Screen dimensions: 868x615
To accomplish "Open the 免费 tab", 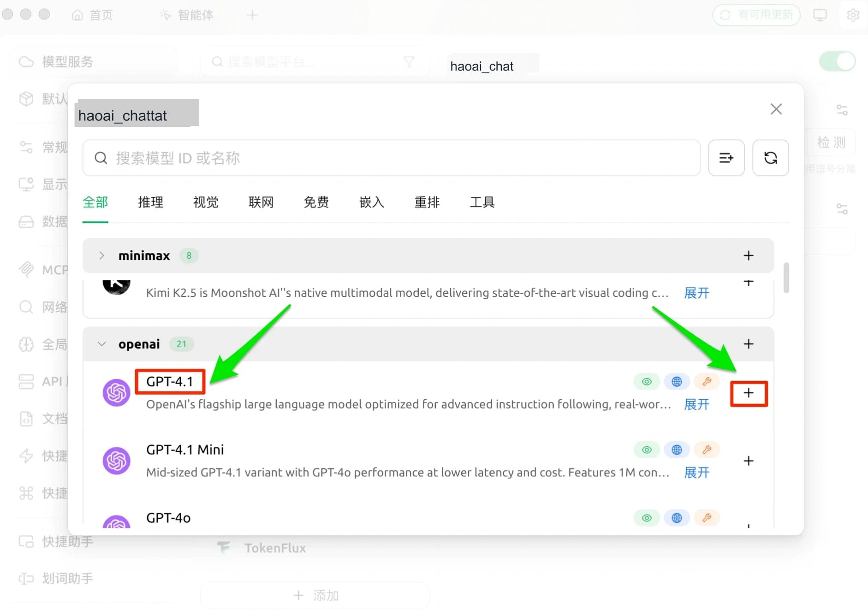I will tap(316, 202).
